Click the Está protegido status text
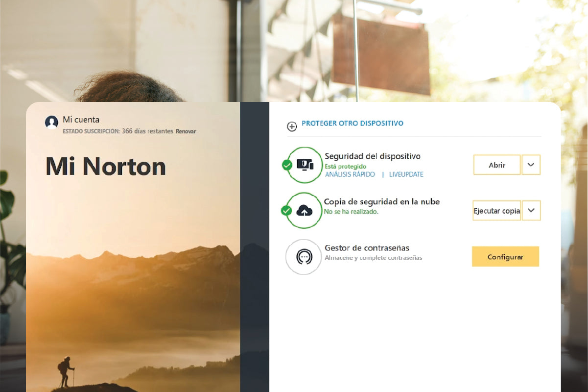588x392 pixels. click(x=346, y=167)
